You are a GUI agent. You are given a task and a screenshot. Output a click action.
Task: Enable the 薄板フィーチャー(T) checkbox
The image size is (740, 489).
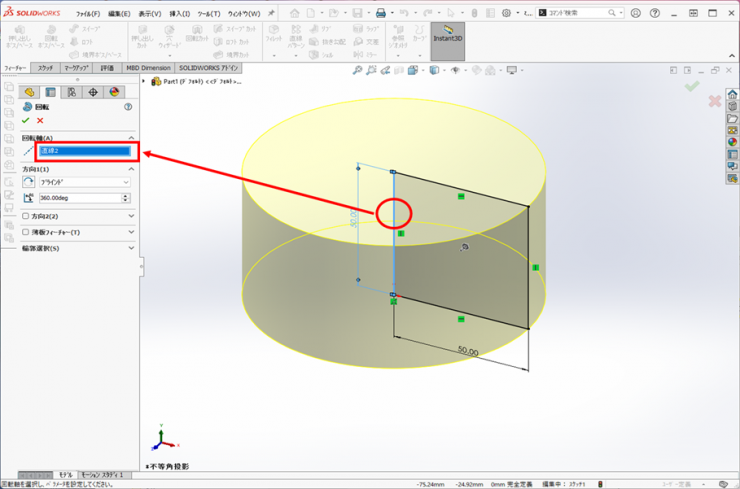click(x=26, y=232)
